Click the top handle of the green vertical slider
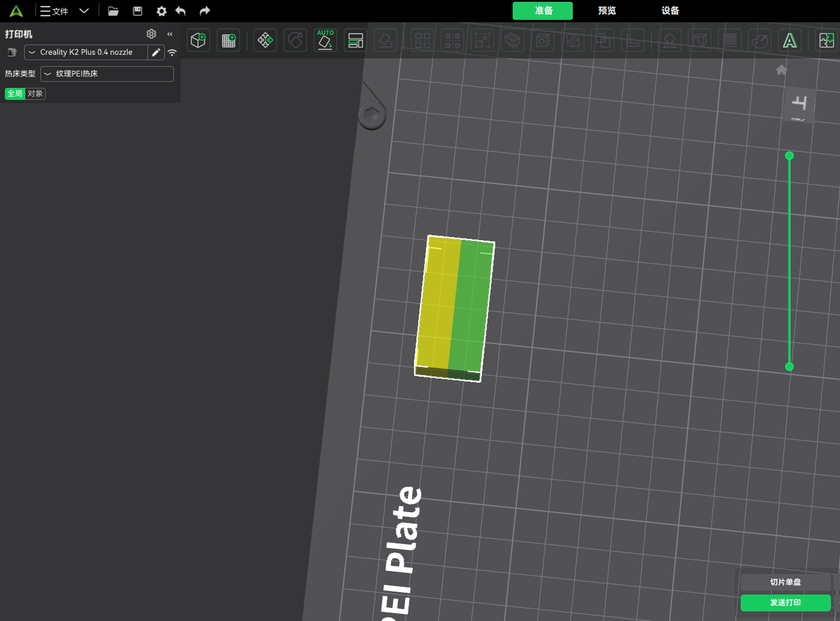 789,156
